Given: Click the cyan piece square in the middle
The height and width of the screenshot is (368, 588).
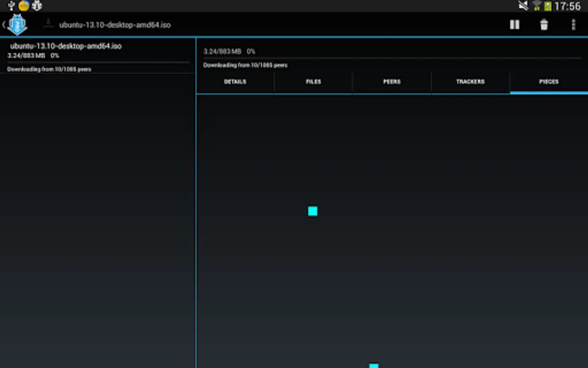Looking at the screenshot, I should tap(313, 211).
